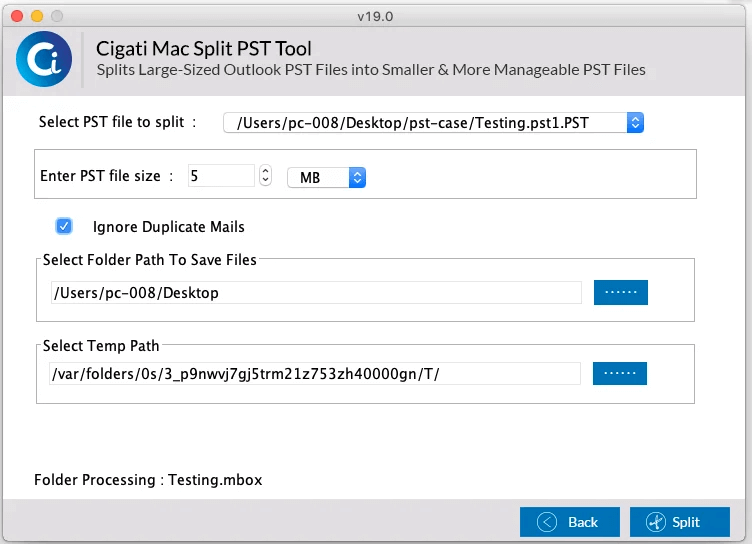The image size is (752, 544).
Task: Go Back to previous screen
Action: pos(570,522)
